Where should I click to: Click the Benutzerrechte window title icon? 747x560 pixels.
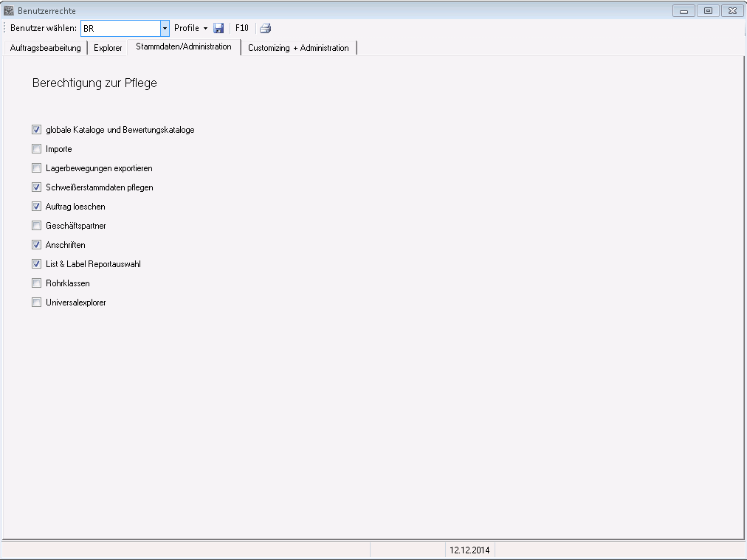9,11
